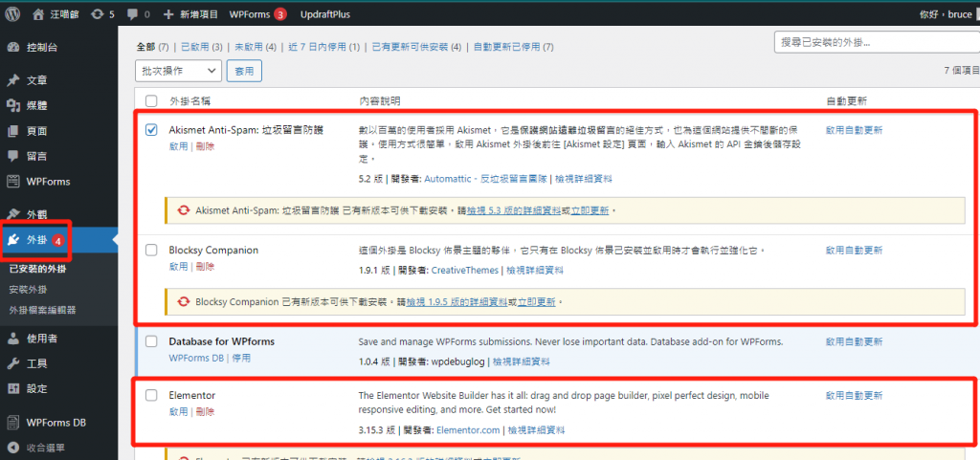Filter by 已有更新可供安裝 (4)
Viewport: 980px width, 460px height.
[x=417, y=47]
